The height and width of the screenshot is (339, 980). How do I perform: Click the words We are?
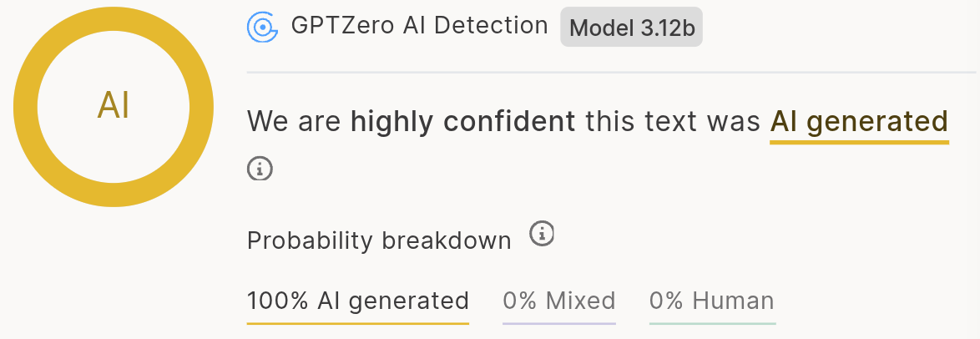(295, 122)
